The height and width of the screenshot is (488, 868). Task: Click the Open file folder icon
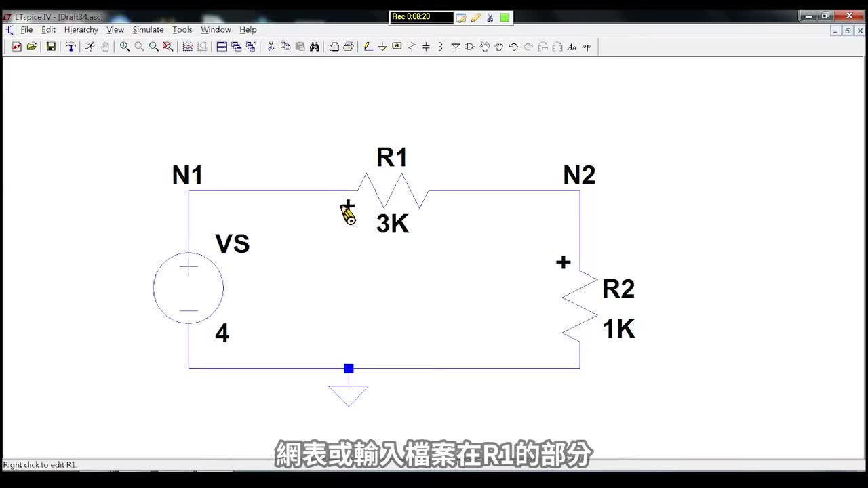click(32, 47)
